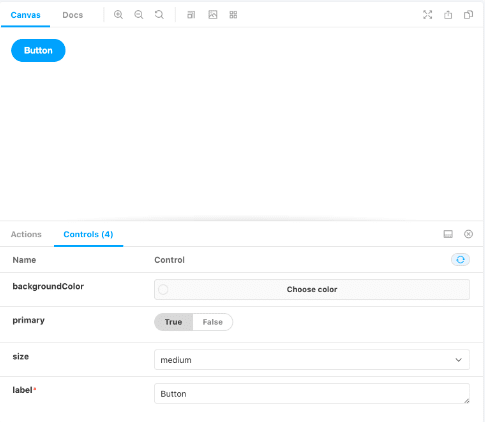Open the size dropdown showing medium

coord(312,360)
